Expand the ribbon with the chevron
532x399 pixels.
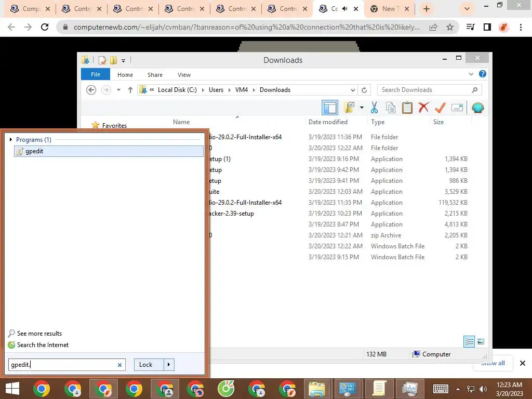471,74
